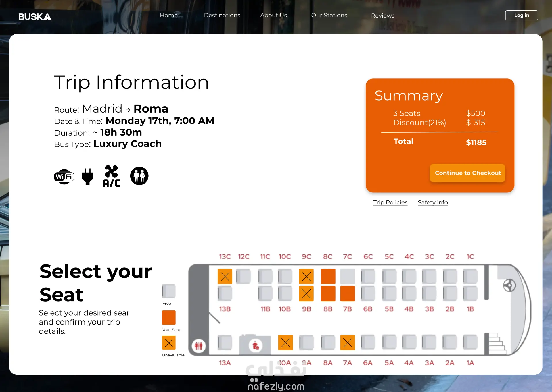
Task: Click the restroom amenity icon under Bus Type
Action: point(139,176)
